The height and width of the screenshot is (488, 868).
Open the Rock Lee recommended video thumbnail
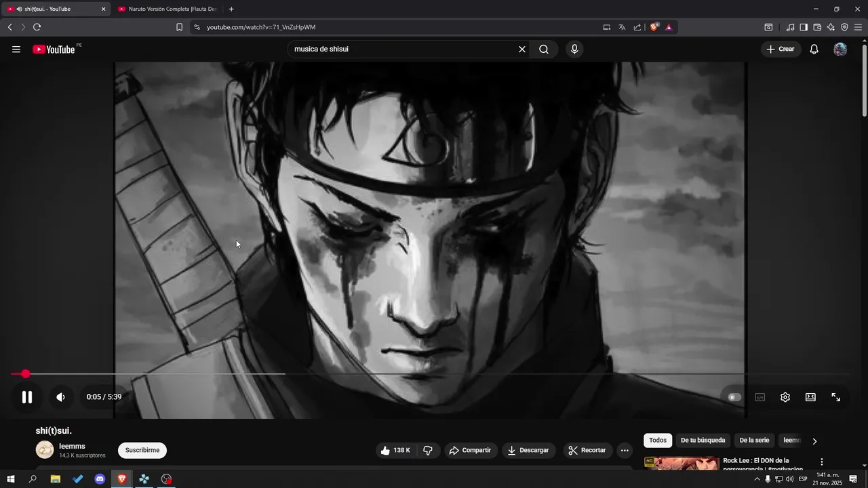(x=682, y=463)
